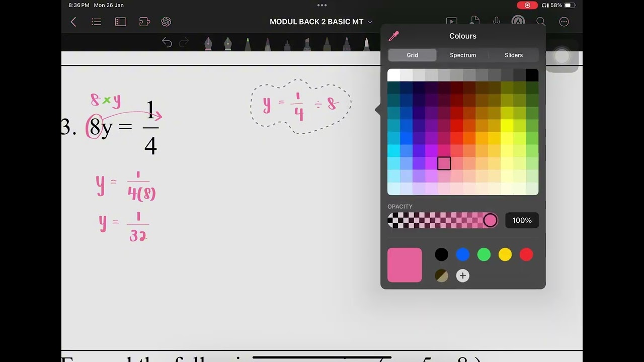This screenshot has width=644, height=362.
Task: Select the green-tipped pencil tool
Action: [x=248, y=44]
